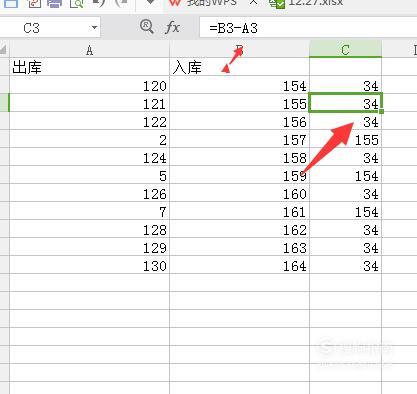Viewport: 417px width, 394px height.
Task: Select column B cell showing 154
Action: click(239, 85)
